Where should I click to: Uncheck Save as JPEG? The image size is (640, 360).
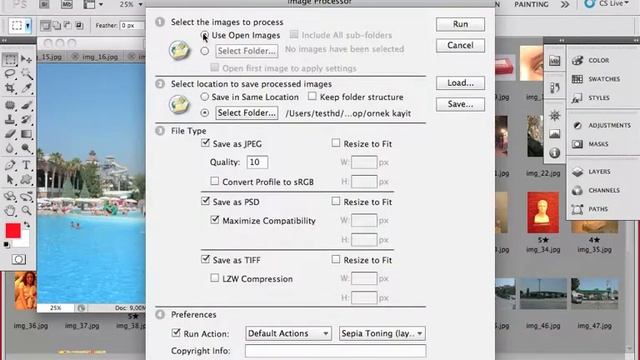tap(205, 143)
